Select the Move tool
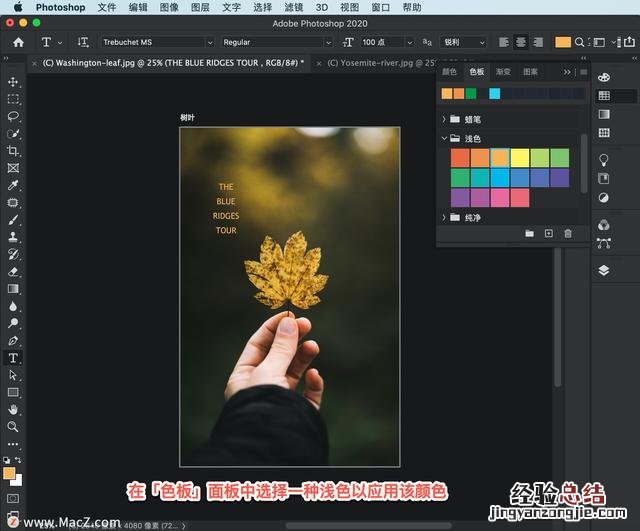Image resolution: width=640 pixels, height=531 pixels. point(13,82)
